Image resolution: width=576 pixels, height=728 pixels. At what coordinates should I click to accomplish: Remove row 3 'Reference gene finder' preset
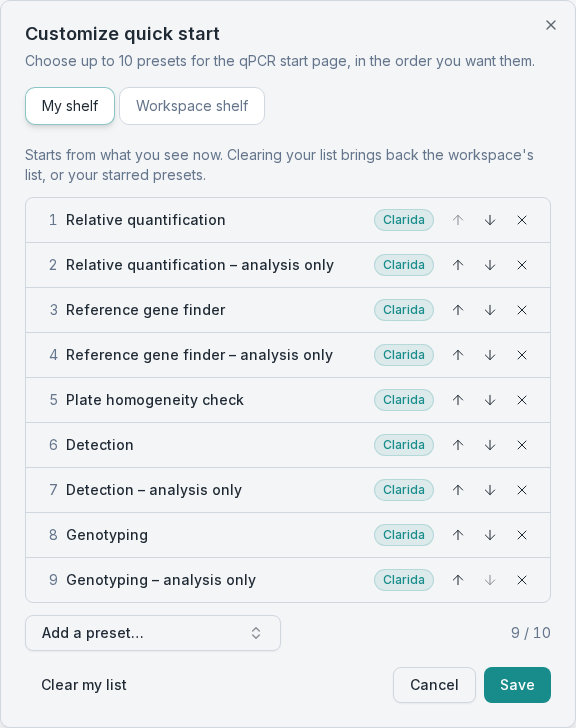pyautogui.click(x=522, y=310)
